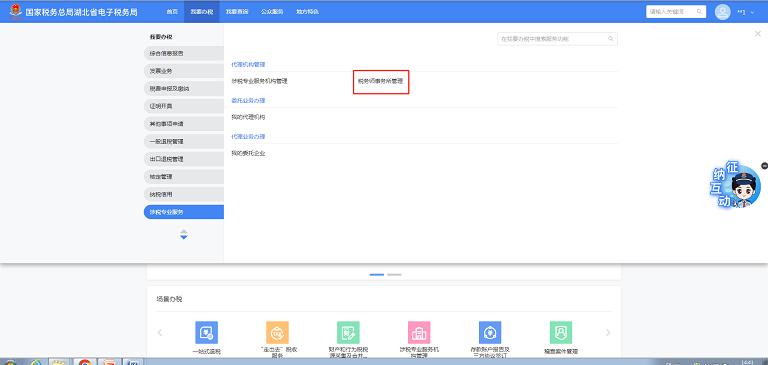Select 涉税专业服务 in the sidebar
768x365 pixels.
184,212
